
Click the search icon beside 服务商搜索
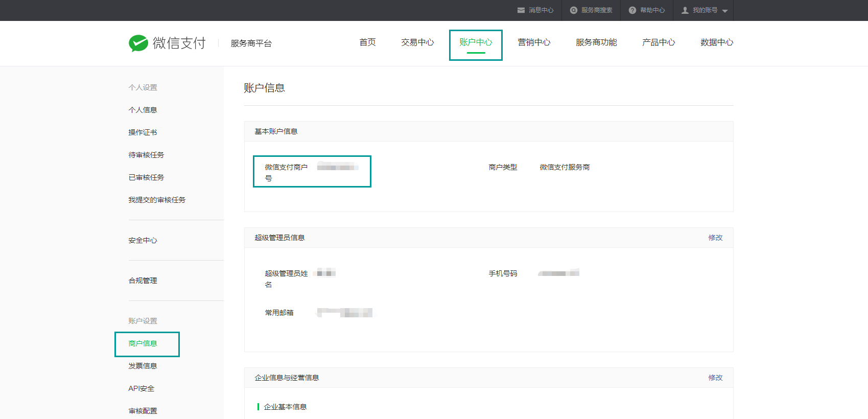[574, 10]
